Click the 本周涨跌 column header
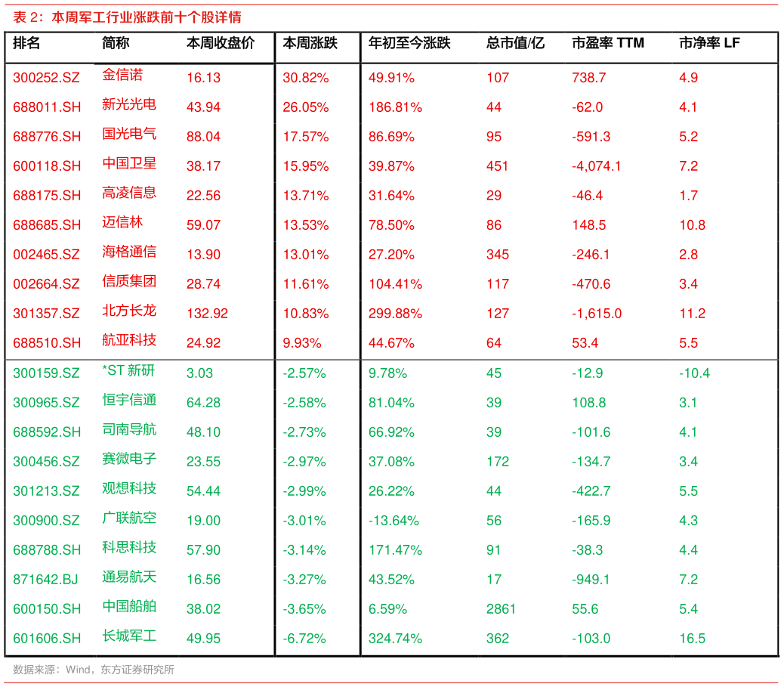 coord(310,44)
